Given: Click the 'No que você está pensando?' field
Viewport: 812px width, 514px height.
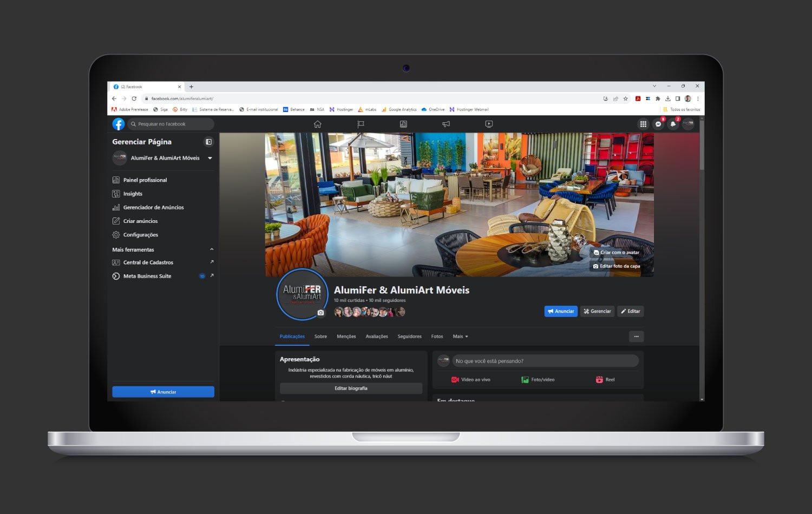Looking at the screenshot, I should pyautogui.click(x=546, y=361).
